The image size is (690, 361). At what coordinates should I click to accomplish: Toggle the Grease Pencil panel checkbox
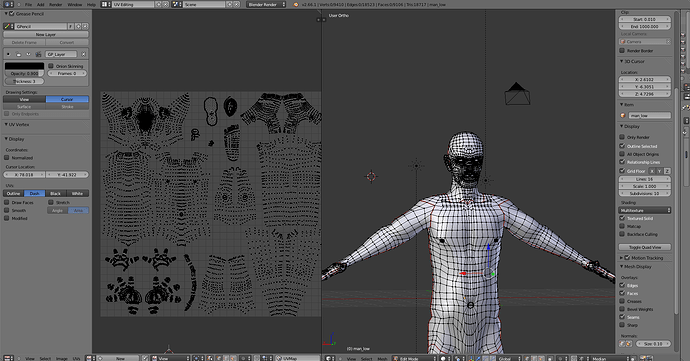pos(12,14)
